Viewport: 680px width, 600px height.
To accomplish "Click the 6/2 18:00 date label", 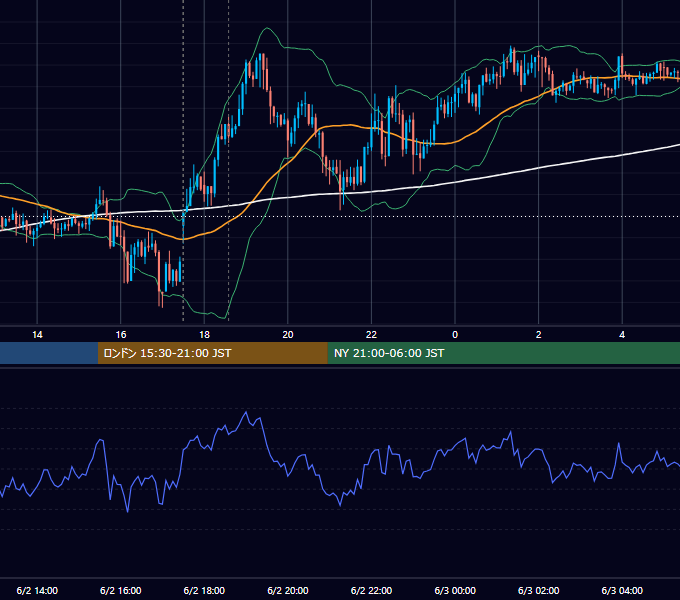I will [204, 590].
